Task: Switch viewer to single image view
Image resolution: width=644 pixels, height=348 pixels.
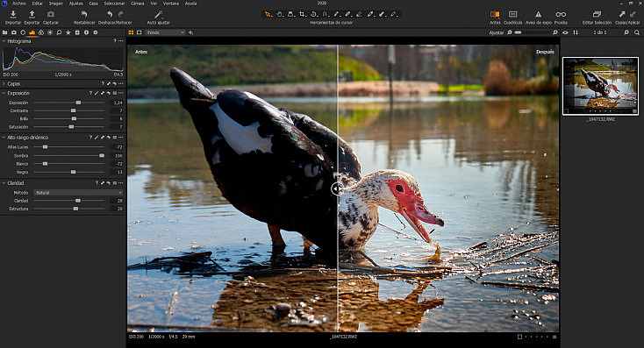Action: (140, 32)
